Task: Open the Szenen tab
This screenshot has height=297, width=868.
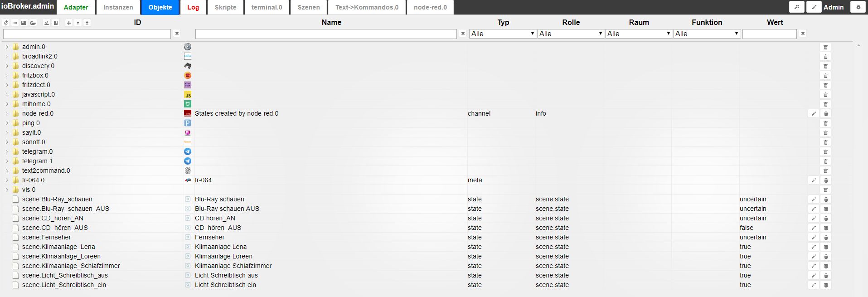Action: point(309,7)
